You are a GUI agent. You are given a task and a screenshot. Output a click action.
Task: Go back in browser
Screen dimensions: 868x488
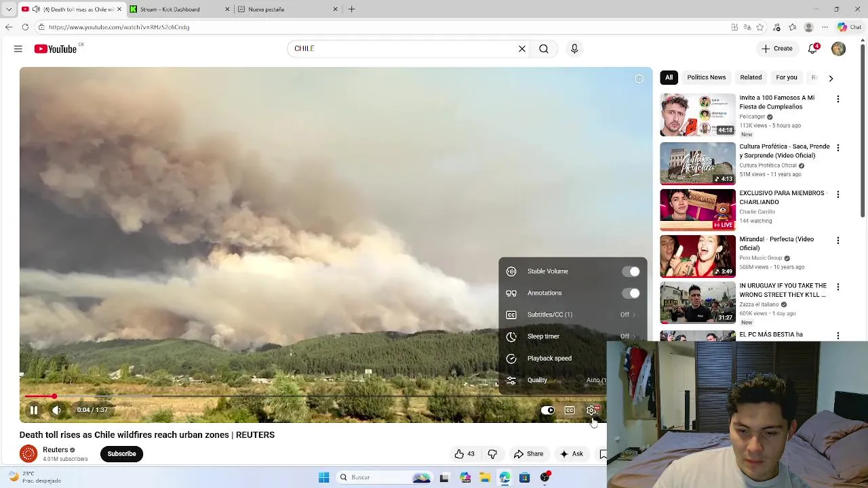tap(9, 27)
